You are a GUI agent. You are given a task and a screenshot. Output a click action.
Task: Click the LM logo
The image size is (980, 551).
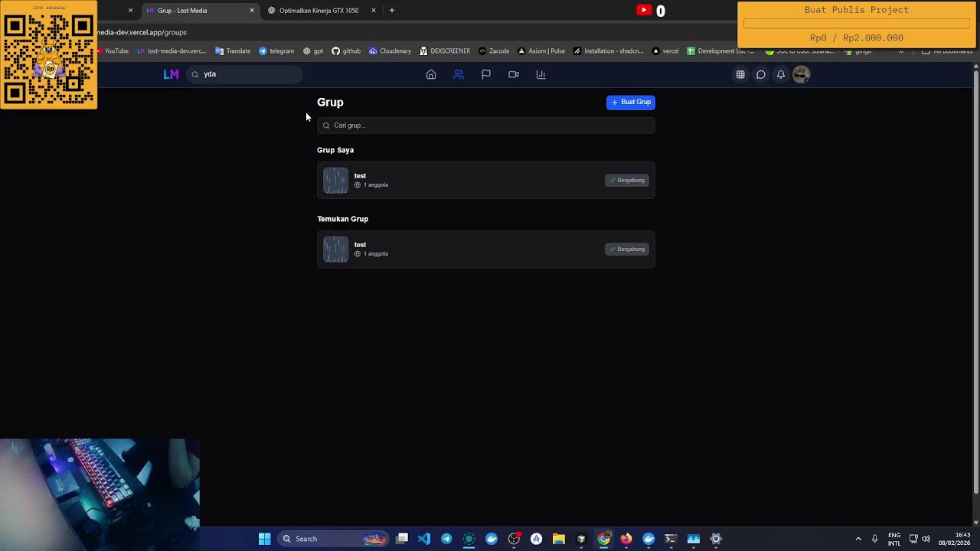coord(171,74)
